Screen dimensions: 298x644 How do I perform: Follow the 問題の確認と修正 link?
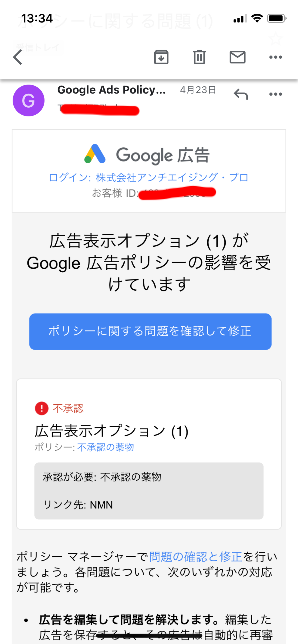(x=196, y=557)
